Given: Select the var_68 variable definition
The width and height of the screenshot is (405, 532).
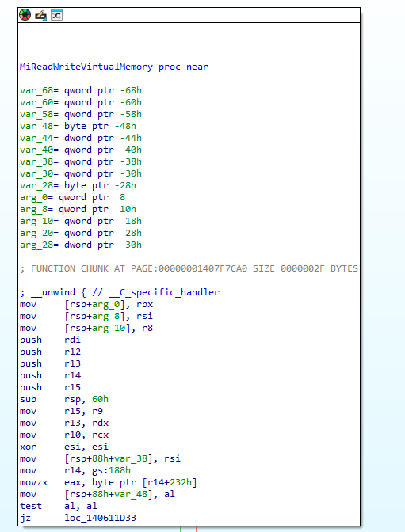Looking at the screenshot, I should 81,90.
